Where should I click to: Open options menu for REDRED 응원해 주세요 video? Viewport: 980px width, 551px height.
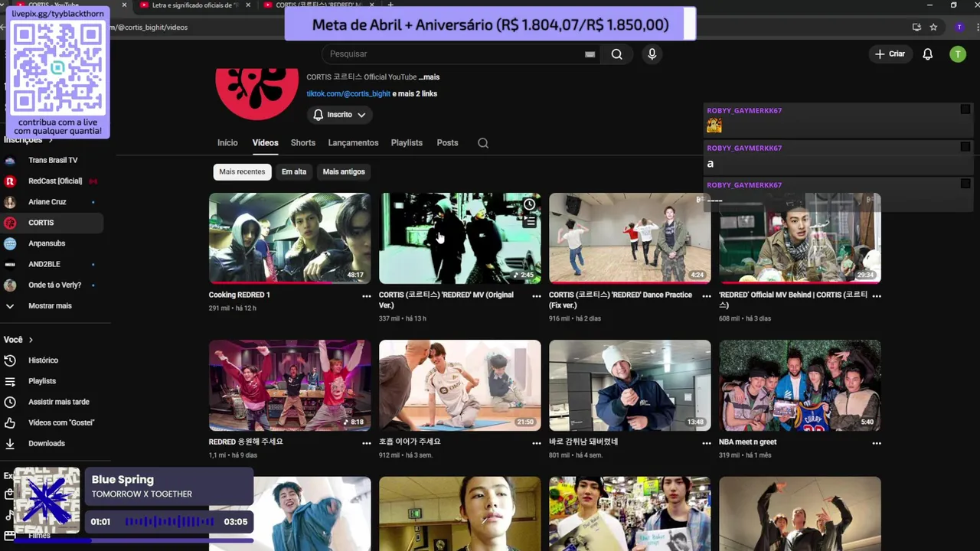pos(367,443)
